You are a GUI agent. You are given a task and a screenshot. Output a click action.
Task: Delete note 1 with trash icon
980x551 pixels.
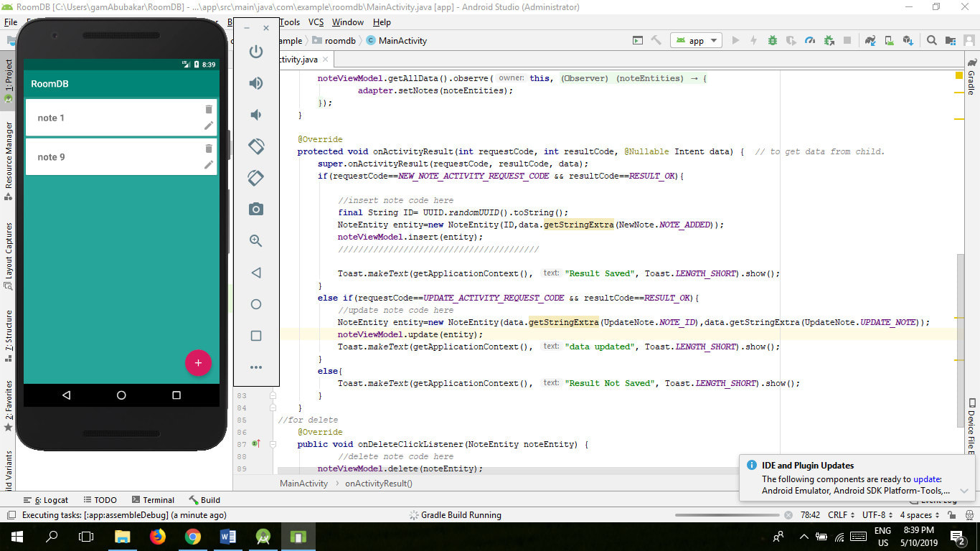(209, 109)
